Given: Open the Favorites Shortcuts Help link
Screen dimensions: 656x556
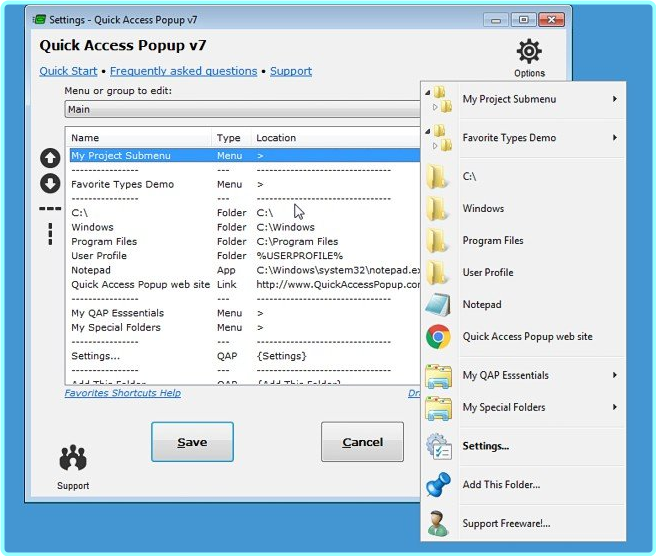Looking at the screenshot, I should tap(123, 393).
